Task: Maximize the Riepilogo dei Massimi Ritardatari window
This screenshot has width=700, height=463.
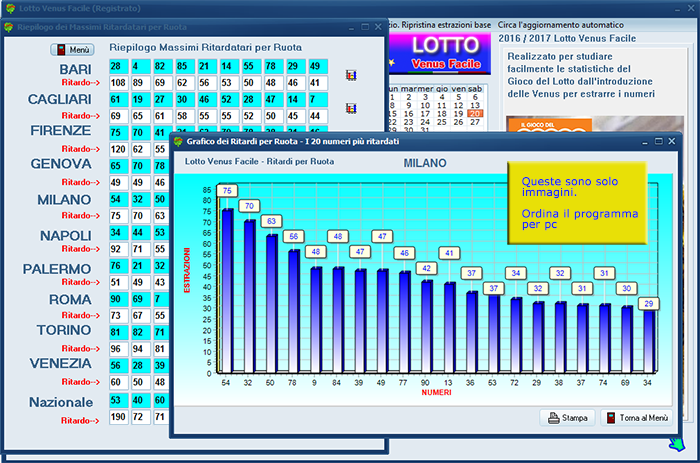Action: pyautogui.click(x=365, y=27)
